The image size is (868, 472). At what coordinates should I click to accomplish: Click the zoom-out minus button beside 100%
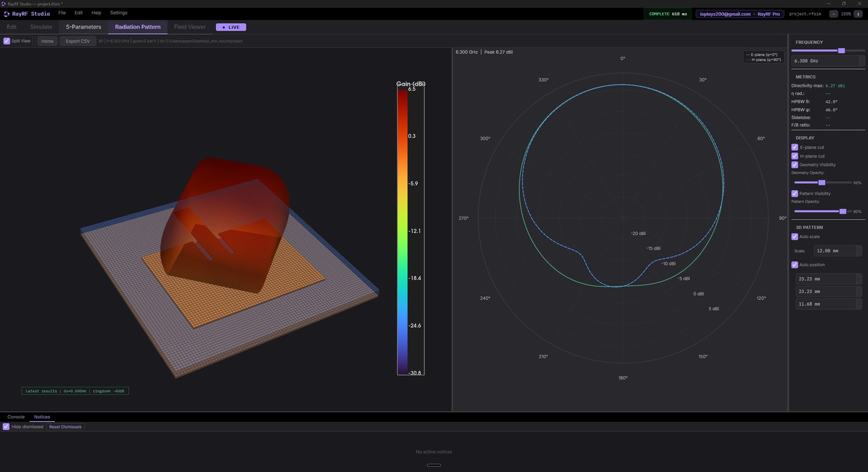(833, 14)
